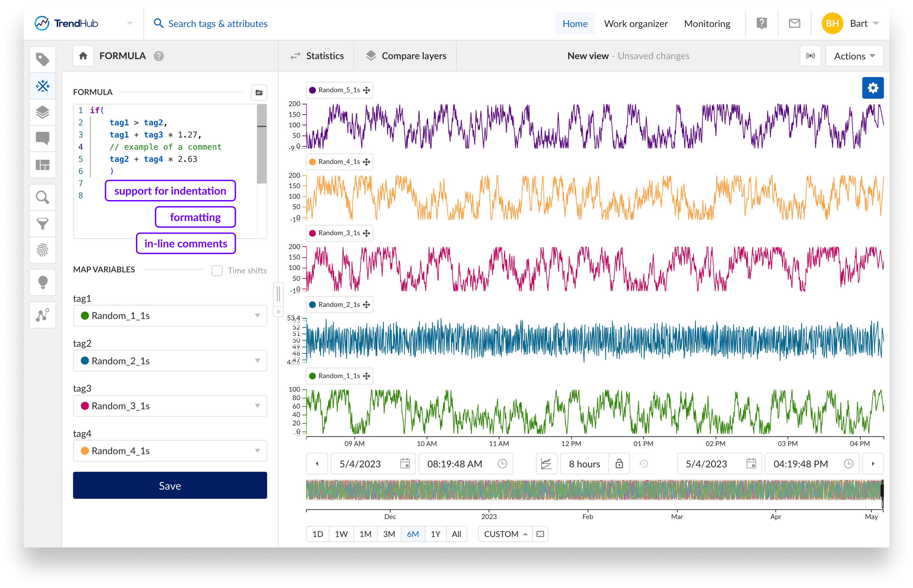Select the 1Y time range option
Screen dimensions: 913x588
(435, 534)
